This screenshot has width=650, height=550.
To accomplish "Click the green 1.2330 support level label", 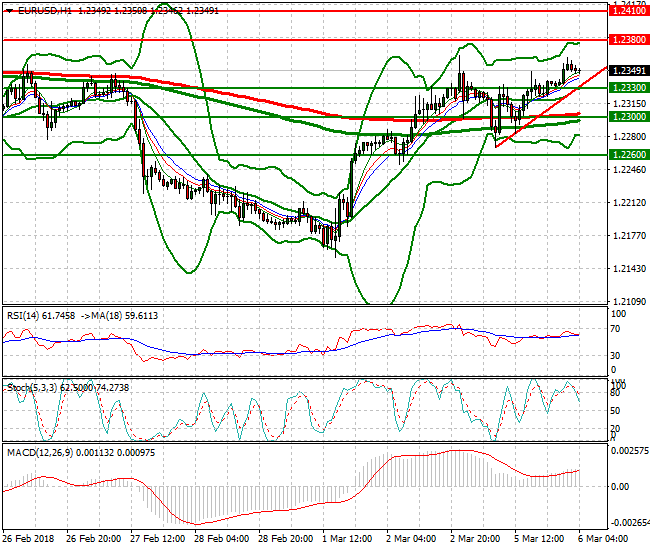I will tap(628, 88).
